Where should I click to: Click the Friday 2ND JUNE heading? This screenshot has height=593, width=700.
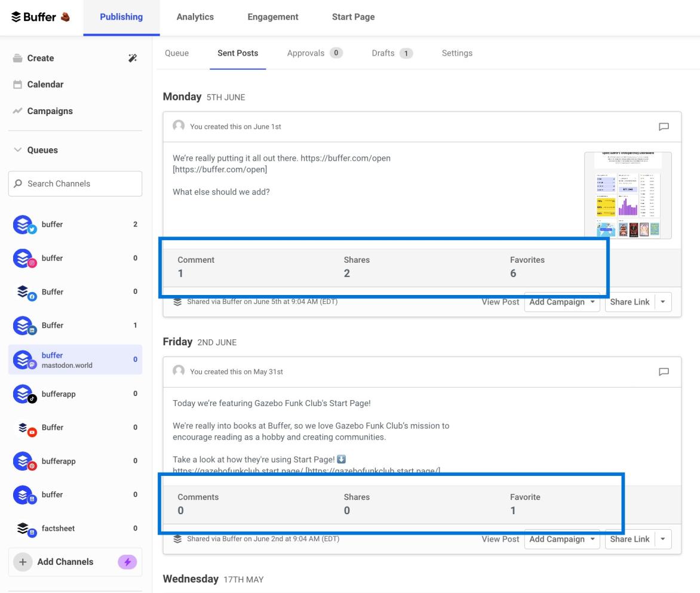199,342
